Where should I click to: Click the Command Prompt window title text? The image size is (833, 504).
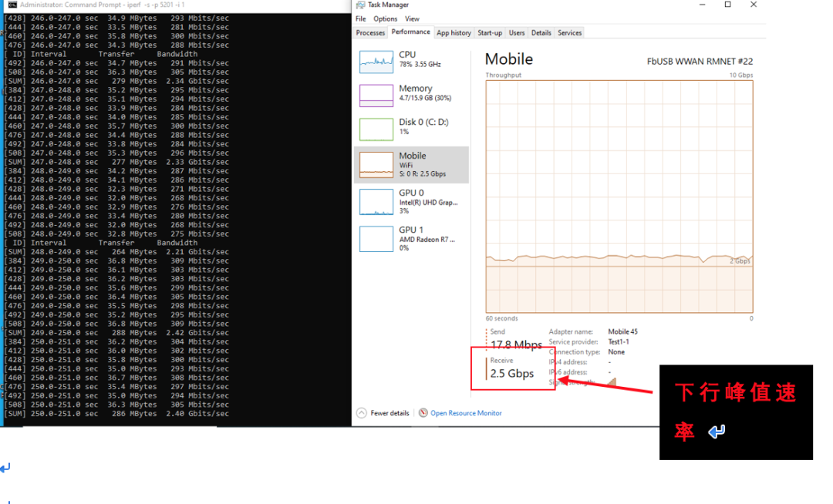102,5
